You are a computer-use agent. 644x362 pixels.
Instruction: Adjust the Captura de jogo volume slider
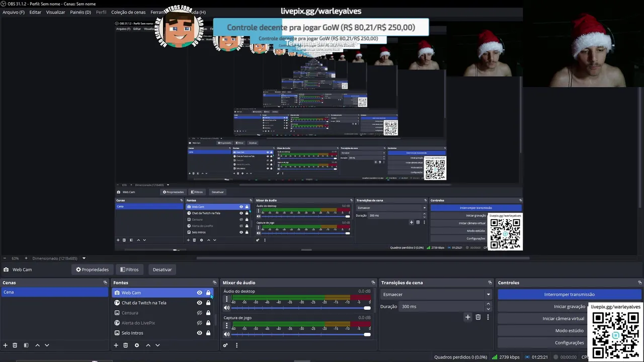(301, 334)
